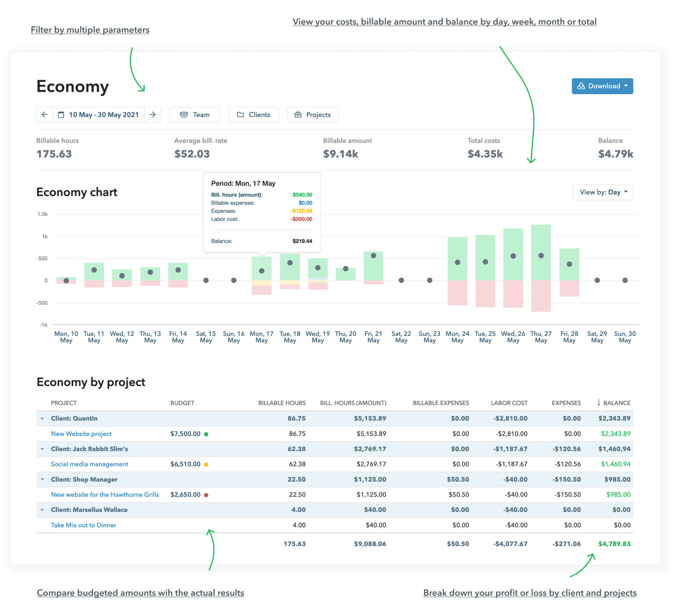This screenshot has height=616, width=676.
Task: Select the Projects filter icon
Action: 298,115
